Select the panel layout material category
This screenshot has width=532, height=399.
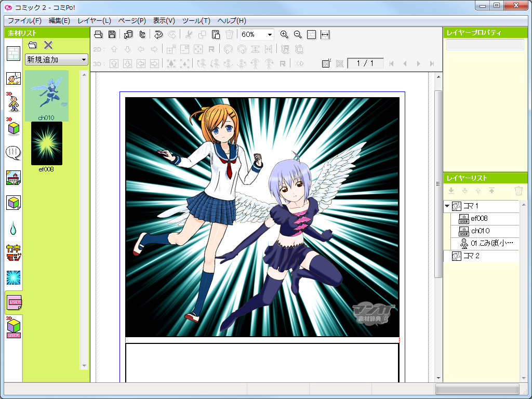[x=14, y=54]
